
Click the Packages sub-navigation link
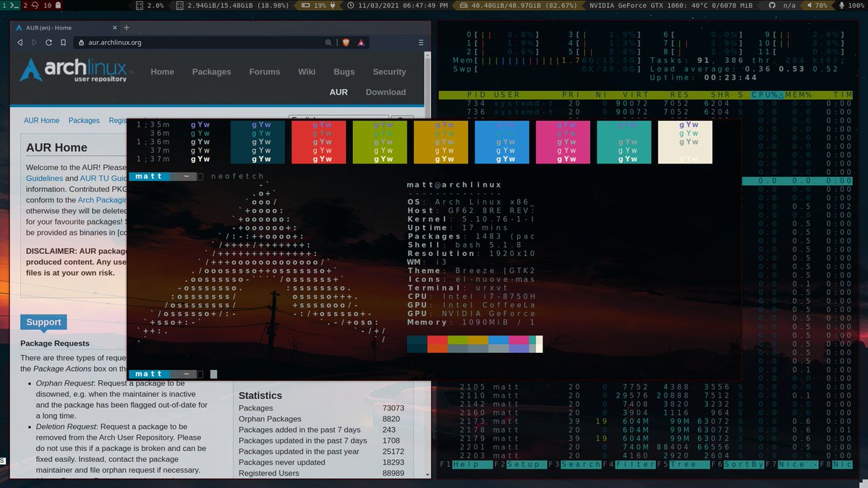(x=84, y=121)
